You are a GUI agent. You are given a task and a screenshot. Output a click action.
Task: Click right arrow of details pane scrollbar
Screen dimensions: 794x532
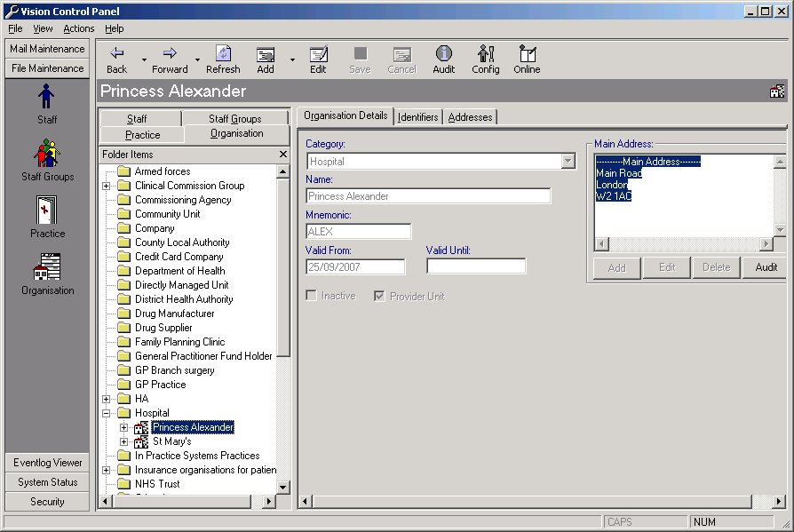pos(779,501)
